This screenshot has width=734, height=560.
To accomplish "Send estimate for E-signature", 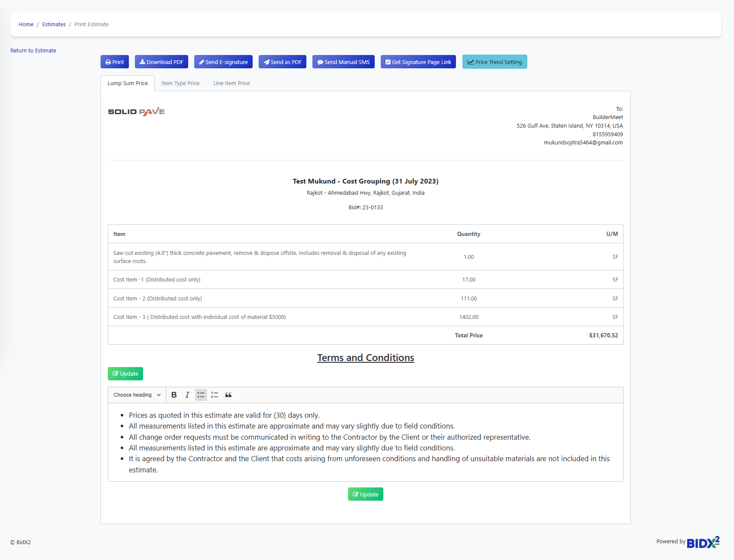I will pos(223,62).
